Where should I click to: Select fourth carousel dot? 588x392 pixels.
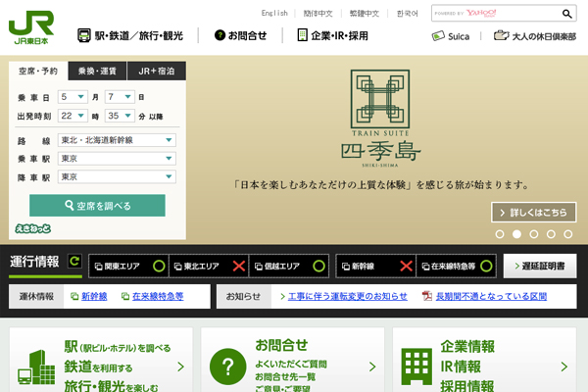click(551, 234)
